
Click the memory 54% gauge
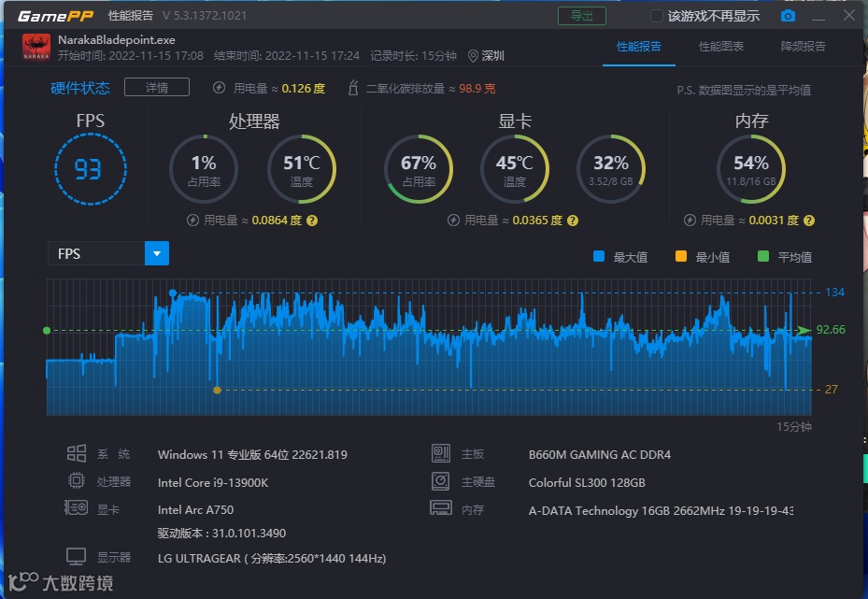[751, 169]
